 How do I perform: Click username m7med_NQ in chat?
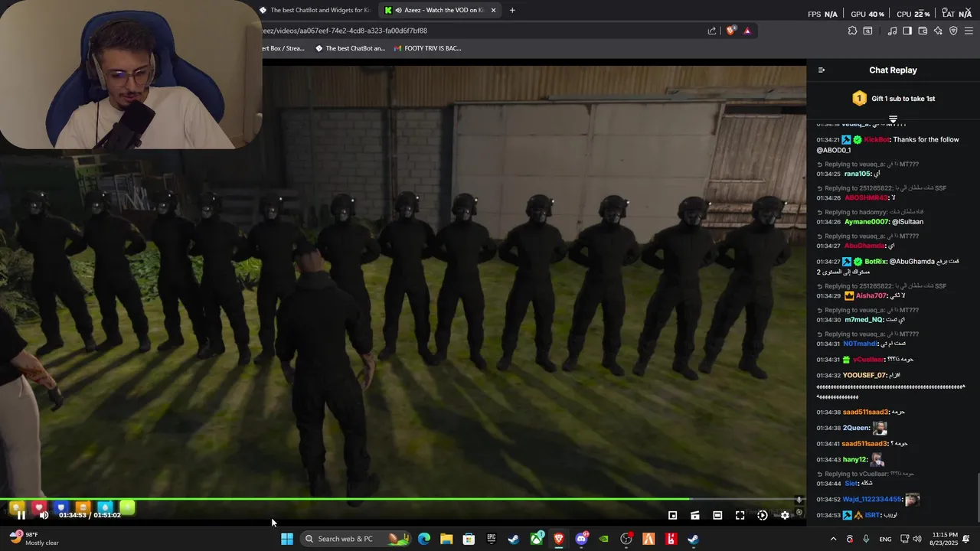[x=864, y=320]
